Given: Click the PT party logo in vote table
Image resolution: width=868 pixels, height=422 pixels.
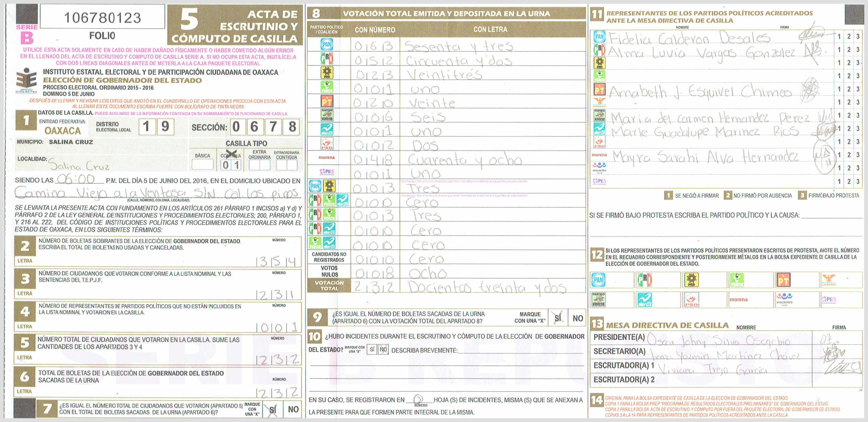Looking at the screenshot, I should tap(327, 102).
